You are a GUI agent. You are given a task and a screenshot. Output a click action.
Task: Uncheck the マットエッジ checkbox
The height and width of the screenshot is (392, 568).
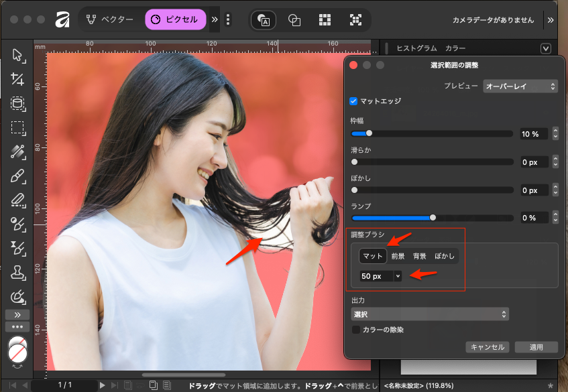(354, 101)
